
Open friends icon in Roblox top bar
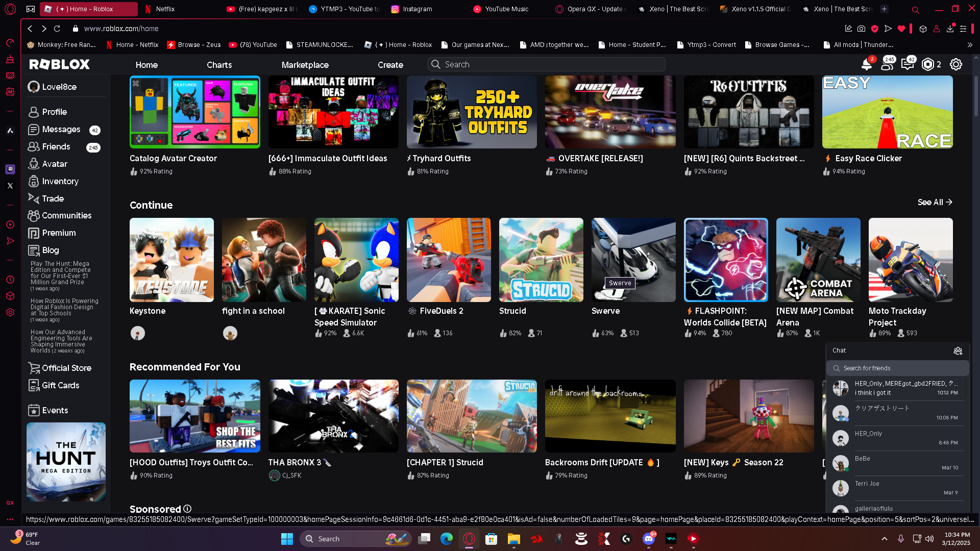[x=887, y=64]
